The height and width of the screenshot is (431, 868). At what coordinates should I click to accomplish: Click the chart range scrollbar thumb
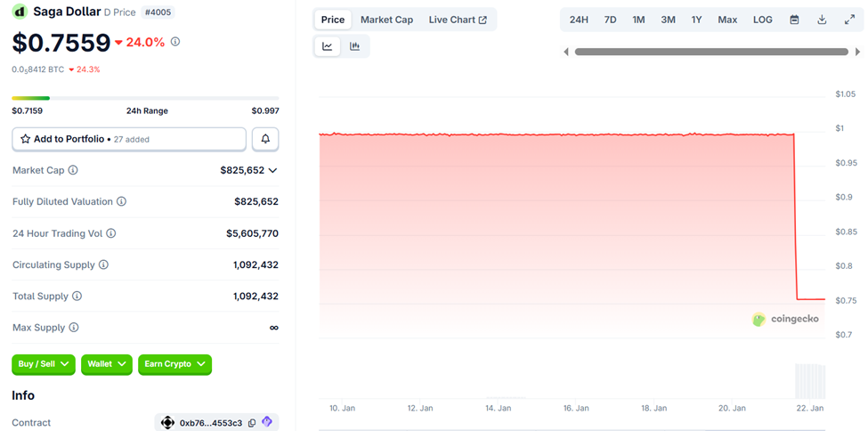pyautogui.click(x=712, y=52)
